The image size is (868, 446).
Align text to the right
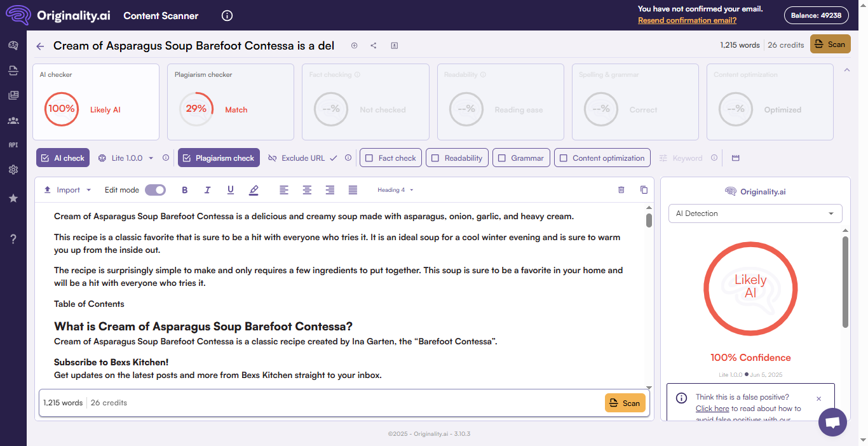click(x=330, y=190)
